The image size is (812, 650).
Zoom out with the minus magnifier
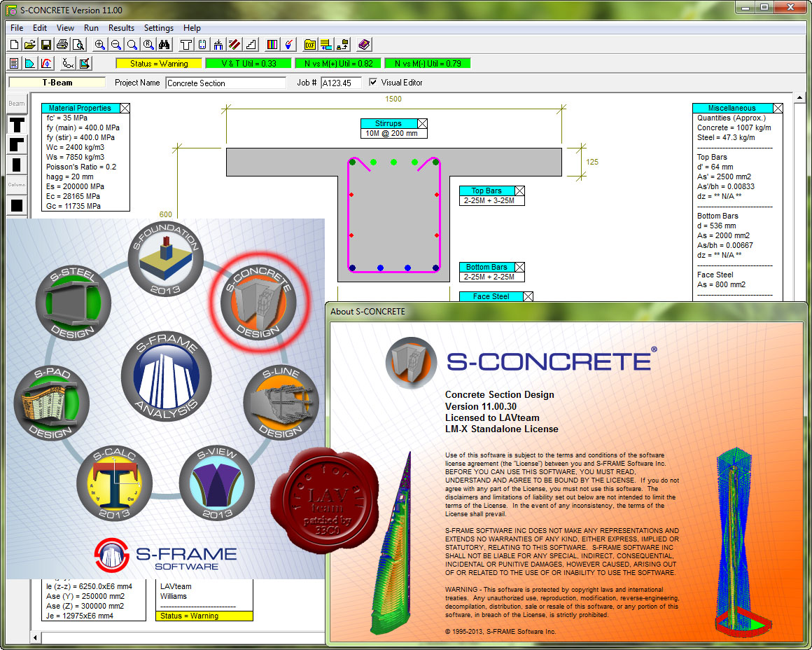tap(116, 45)
